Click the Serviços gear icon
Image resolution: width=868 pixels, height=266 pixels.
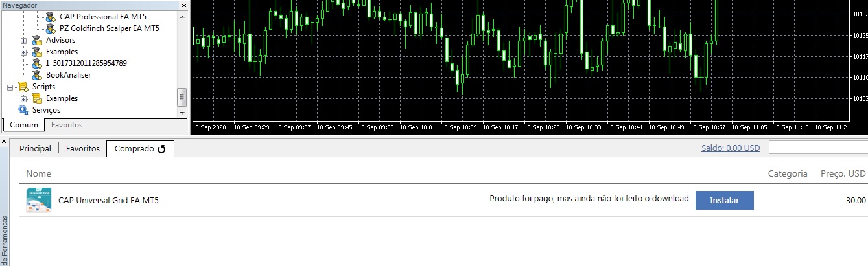pyautogui.click(x=23, y=110)
